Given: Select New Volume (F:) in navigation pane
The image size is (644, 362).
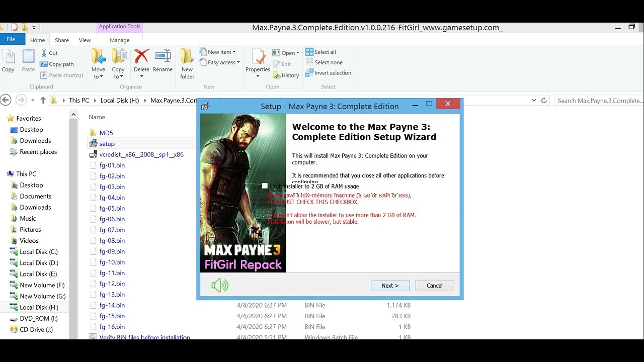Looking at the screenshot, I should [x=42, y=285].
